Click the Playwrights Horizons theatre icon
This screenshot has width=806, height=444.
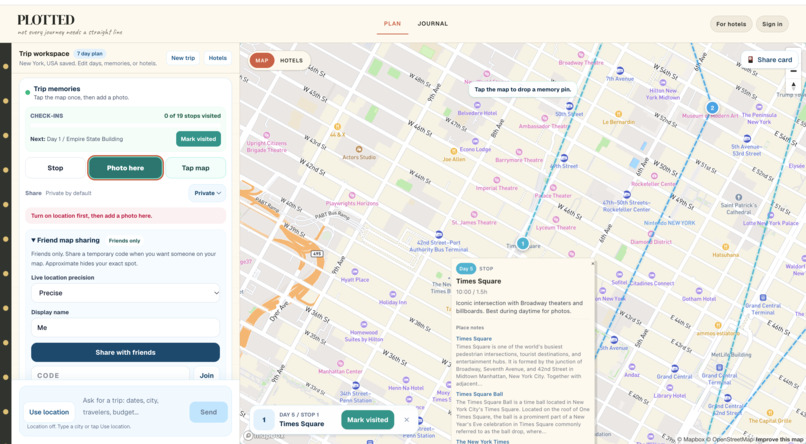coord(352,195)
